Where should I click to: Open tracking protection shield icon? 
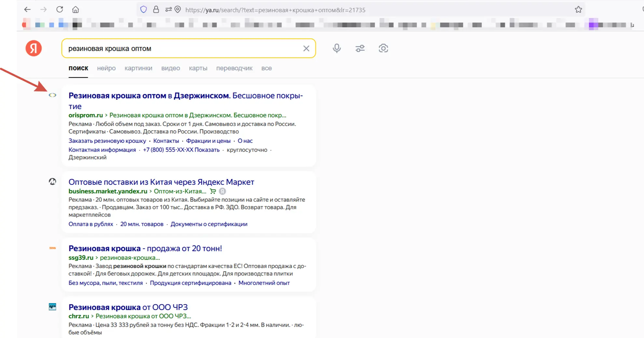tap(143, 10)
